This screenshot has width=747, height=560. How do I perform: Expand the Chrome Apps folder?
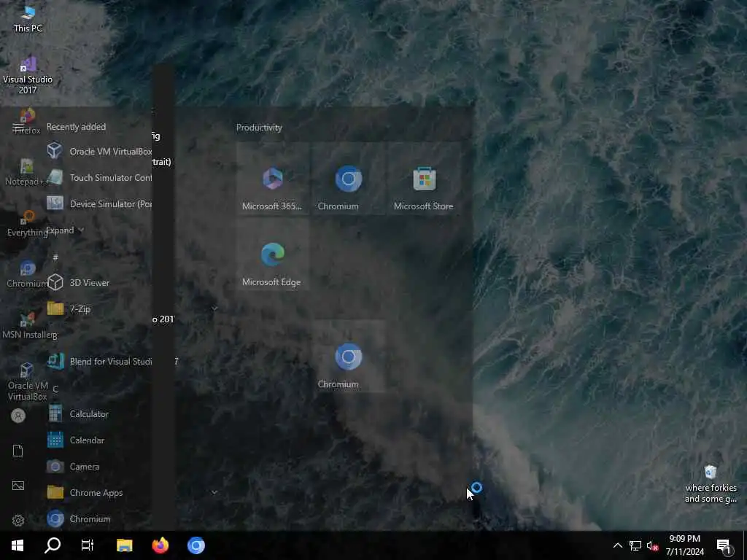(215, 492)
